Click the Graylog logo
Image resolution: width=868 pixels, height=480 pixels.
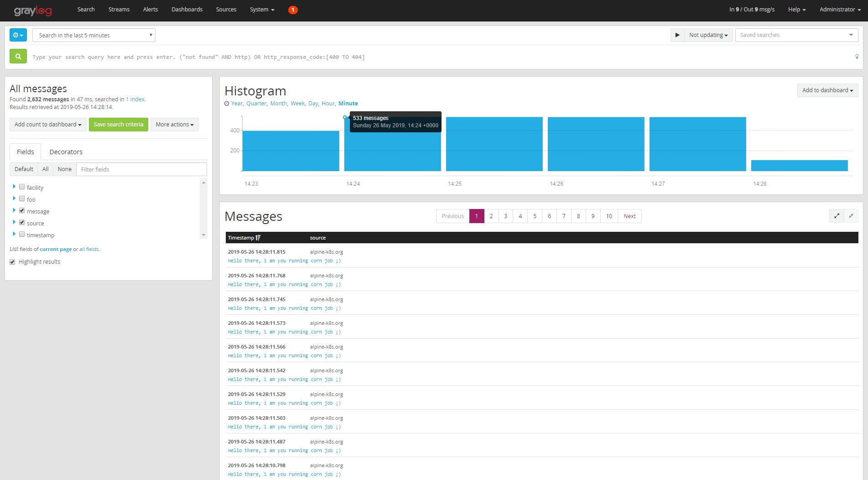tap(33, 10)
